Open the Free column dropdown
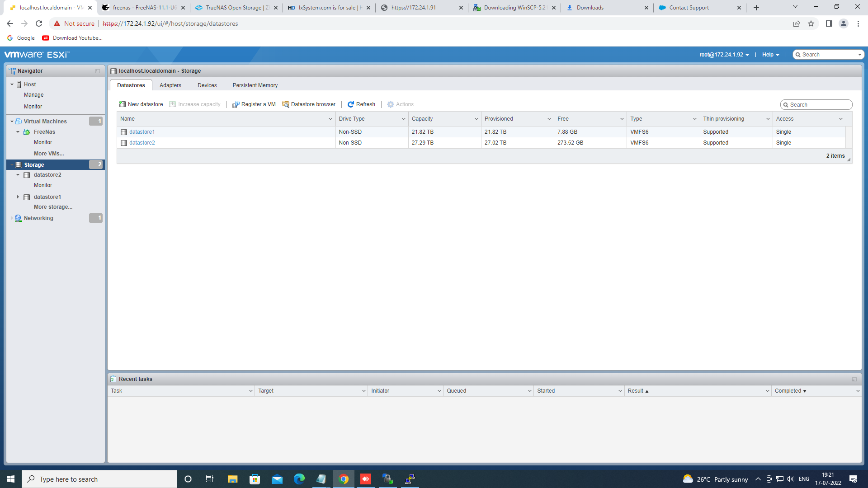This screenshot has width=868, height=488. click(x=622, y=119)
